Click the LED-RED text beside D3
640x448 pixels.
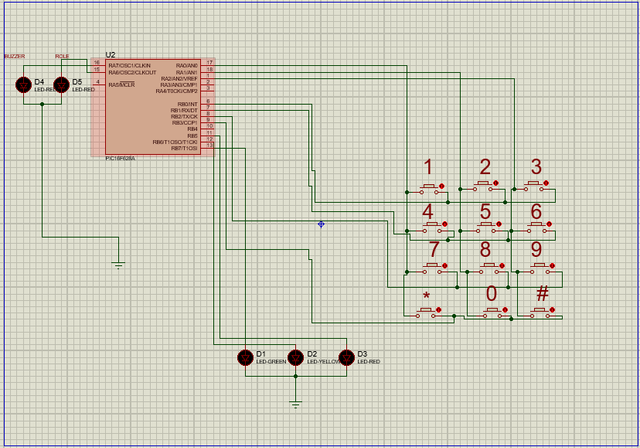click(369, 362)
